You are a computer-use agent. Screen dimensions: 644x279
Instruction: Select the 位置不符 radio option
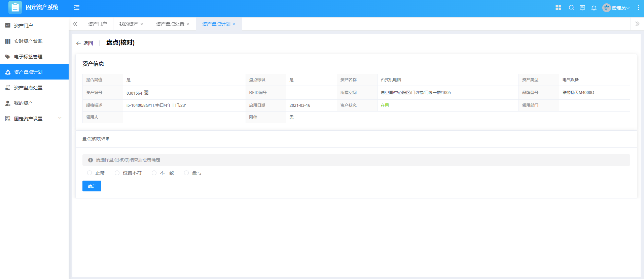tap(117, 173)
